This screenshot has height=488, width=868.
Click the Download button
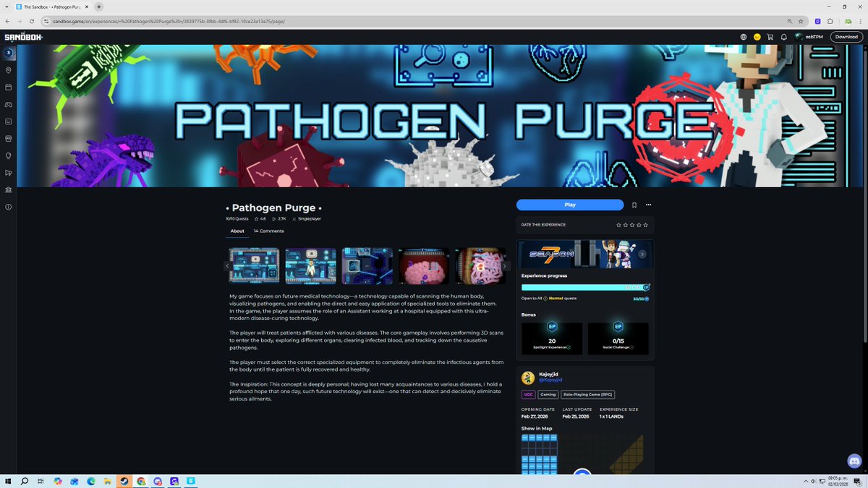coord(846,36)
